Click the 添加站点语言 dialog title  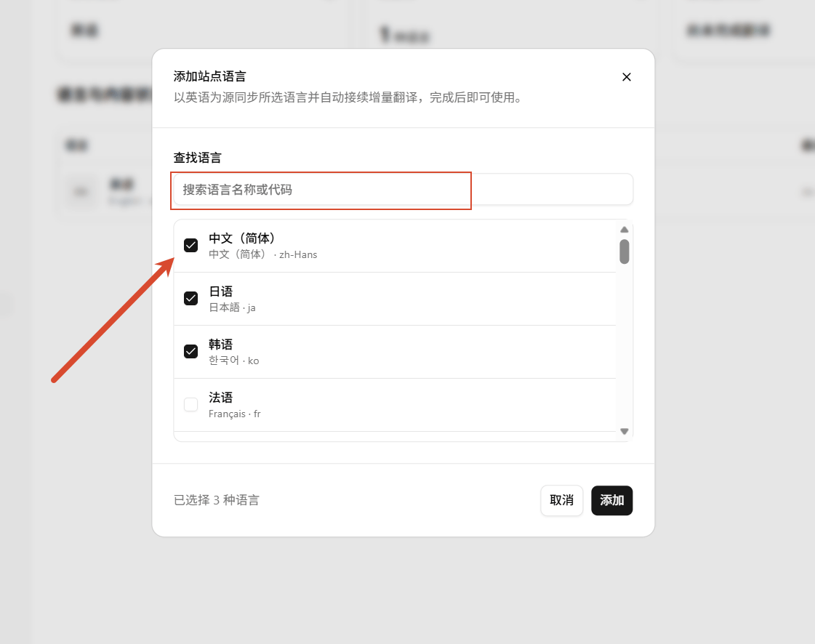(209, 76)
